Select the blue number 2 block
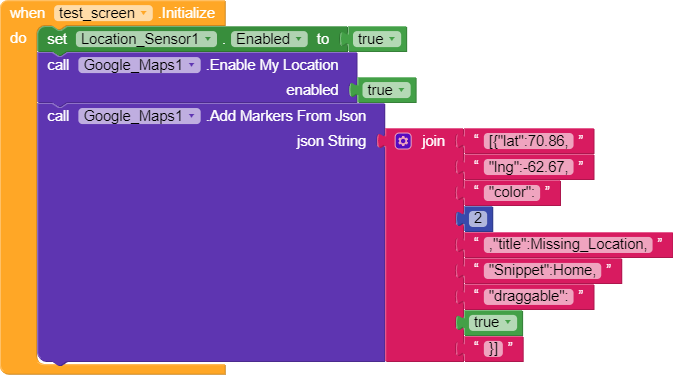The image size is (673, 375). 478,218
